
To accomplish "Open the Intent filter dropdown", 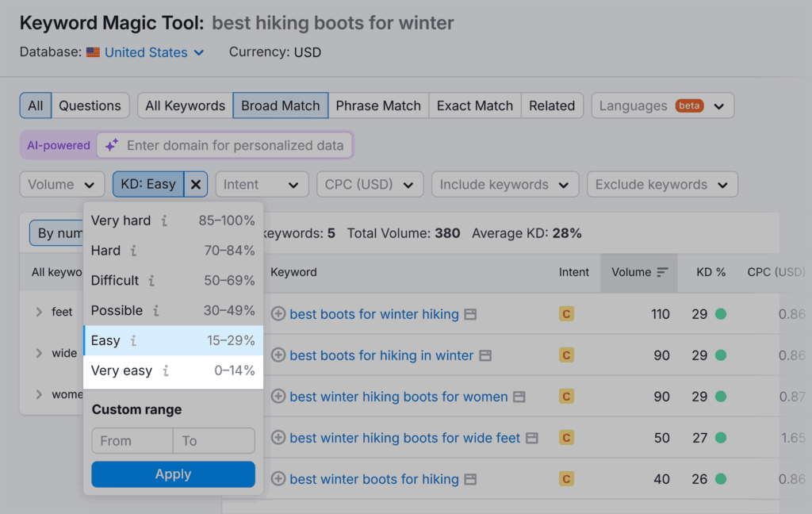I will pyautogui.click(x=261, y=185).
